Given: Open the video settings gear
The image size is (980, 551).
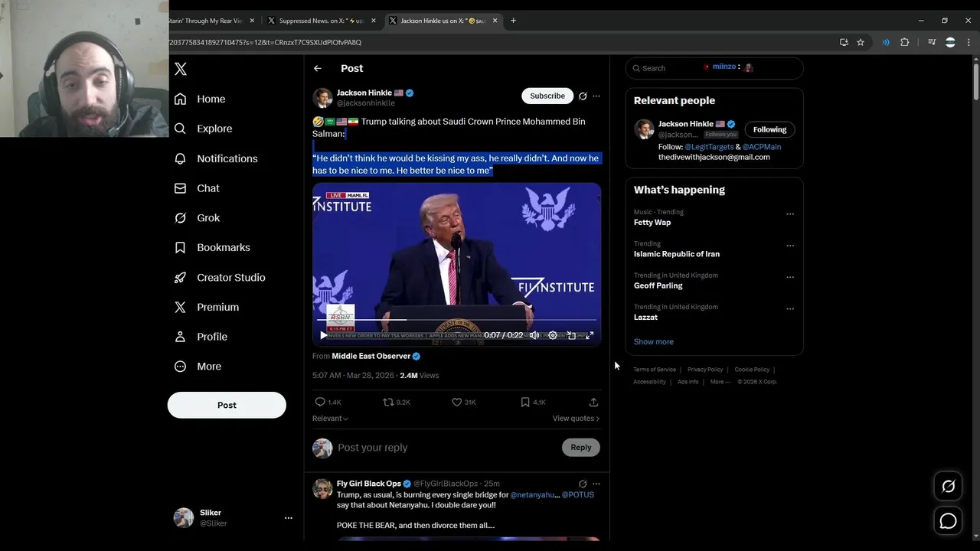Looking at the screenshot, I should coord(553,335).
